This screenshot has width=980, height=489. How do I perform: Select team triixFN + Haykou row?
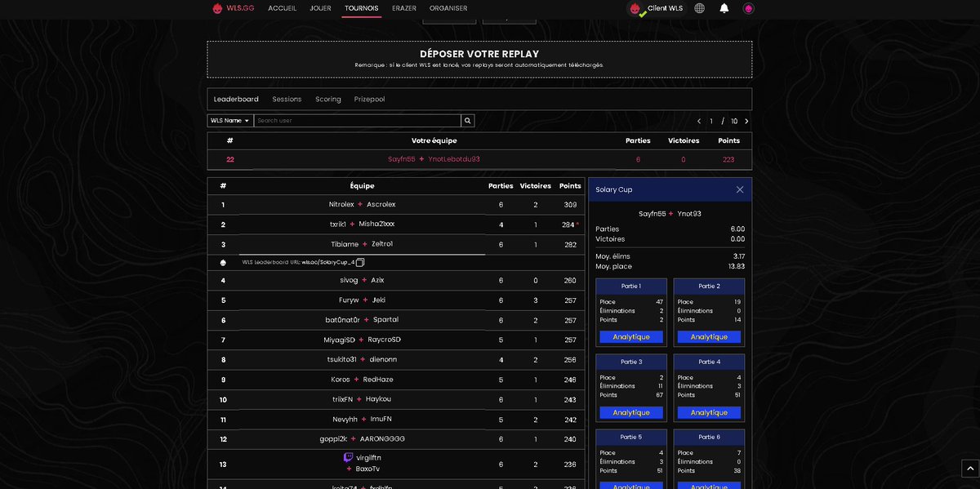coord(396,400)
